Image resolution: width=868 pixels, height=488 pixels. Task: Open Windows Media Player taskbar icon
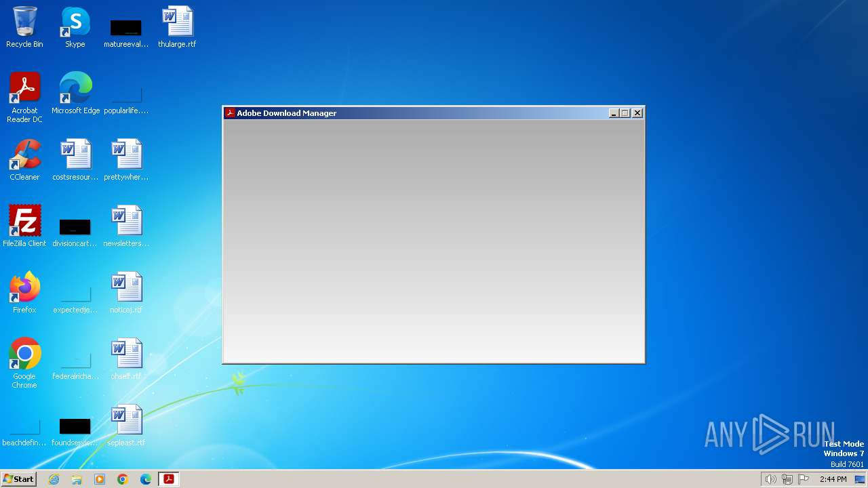click(100, 479)
